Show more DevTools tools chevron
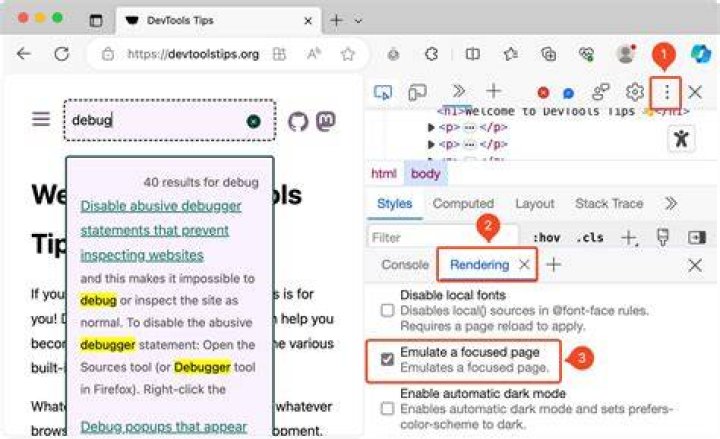This screenshot has height=439, width=720. click(458, 91)
